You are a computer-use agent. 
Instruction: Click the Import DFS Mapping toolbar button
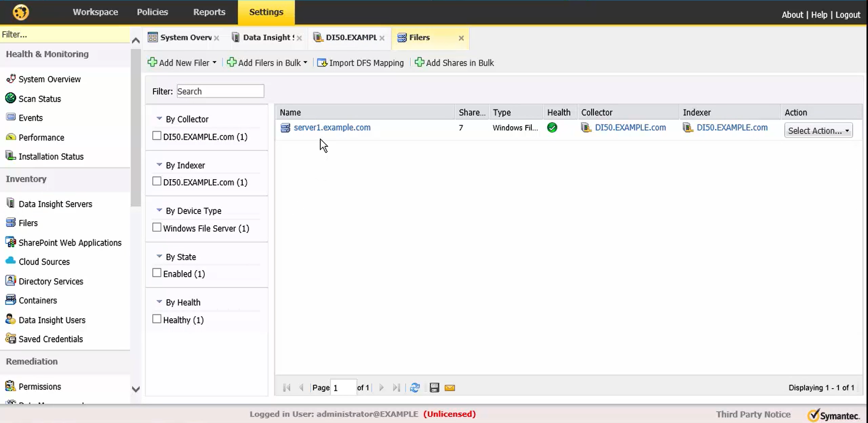coord(361,63)
